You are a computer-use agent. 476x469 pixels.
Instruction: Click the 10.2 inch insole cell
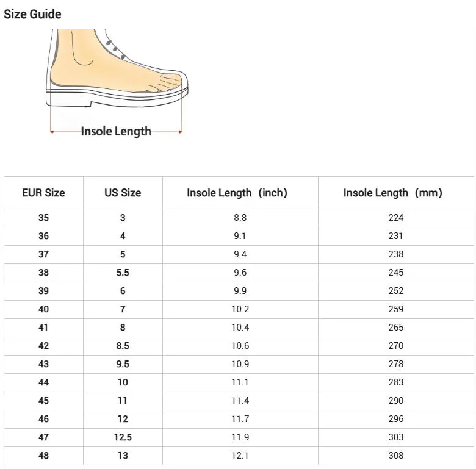pyautogui.click(x=240, y=309)
